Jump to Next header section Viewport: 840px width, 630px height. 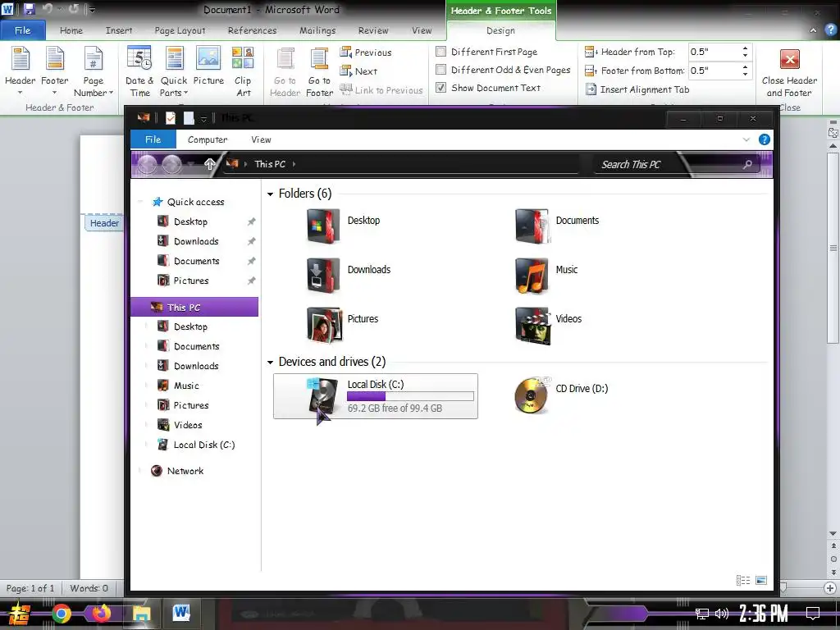point(358,71)
